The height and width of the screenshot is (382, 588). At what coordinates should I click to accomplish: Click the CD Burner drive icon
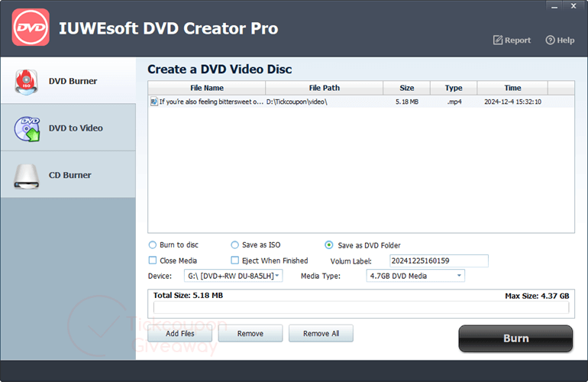[26, 176]
